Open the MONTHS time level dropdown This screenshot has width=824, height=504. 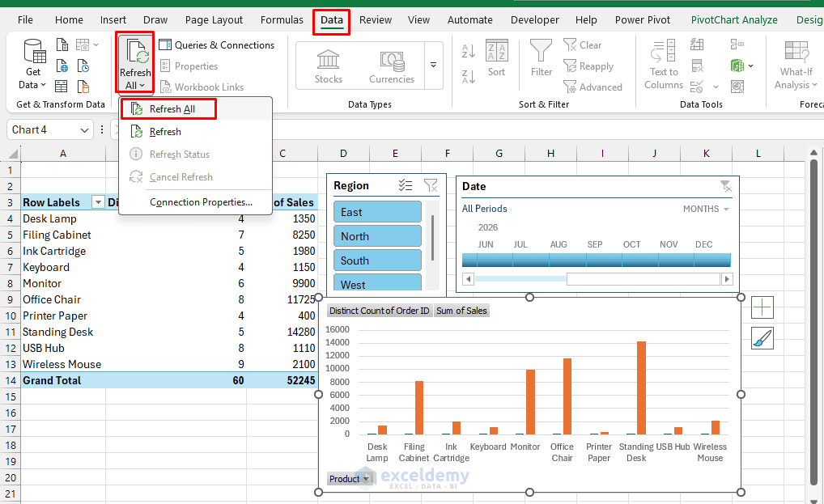(706, 209)
